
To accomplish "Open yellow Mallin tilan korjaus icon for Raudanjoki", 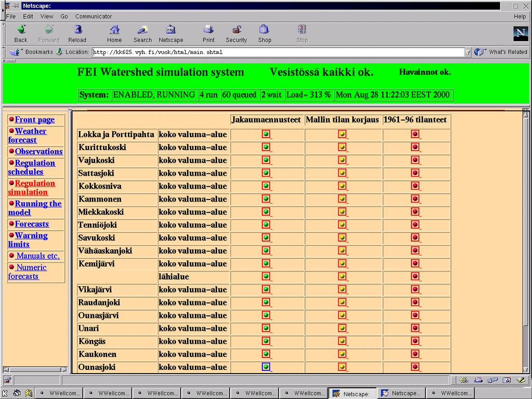I will 342,302.
